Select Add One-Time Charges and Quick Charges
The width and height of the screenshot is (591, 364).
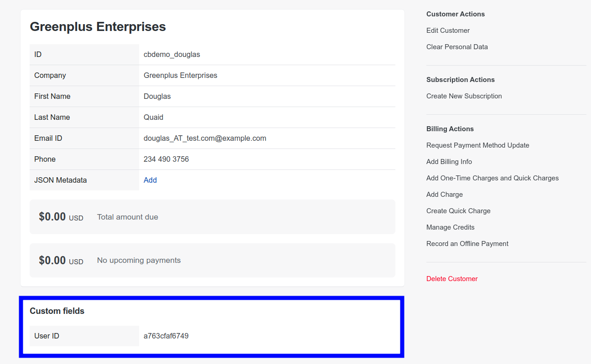coord(492,178)
